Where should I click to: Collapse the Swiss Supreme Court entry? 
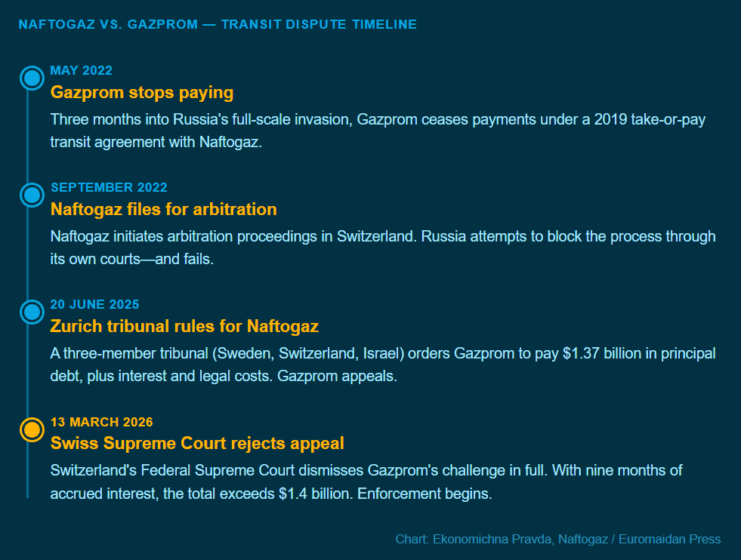tap(196, 443)
